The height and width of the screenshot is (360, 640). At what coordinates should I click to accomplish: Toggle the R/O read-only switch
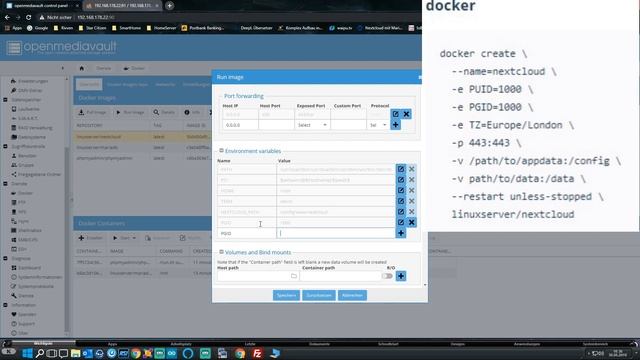tap(387, 276)
